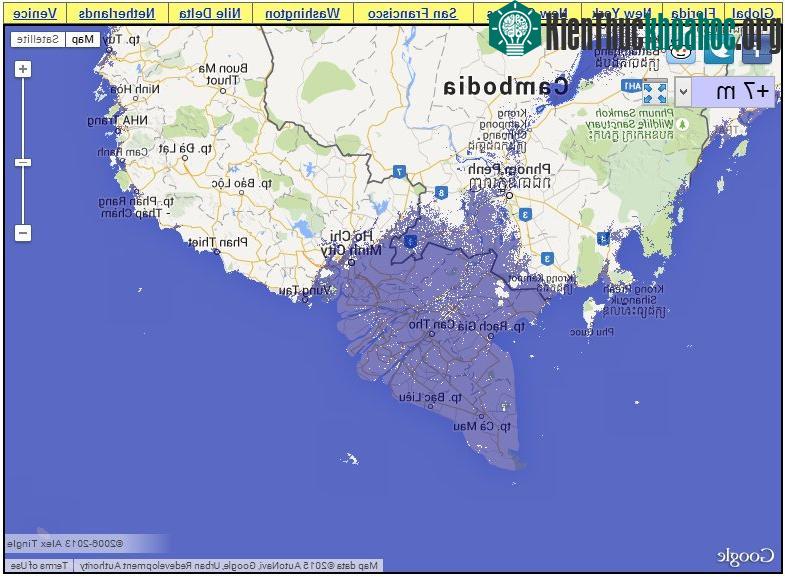Share the map via Facebook icon
Viewport: 785px width, 577px height.
point(756,53)
